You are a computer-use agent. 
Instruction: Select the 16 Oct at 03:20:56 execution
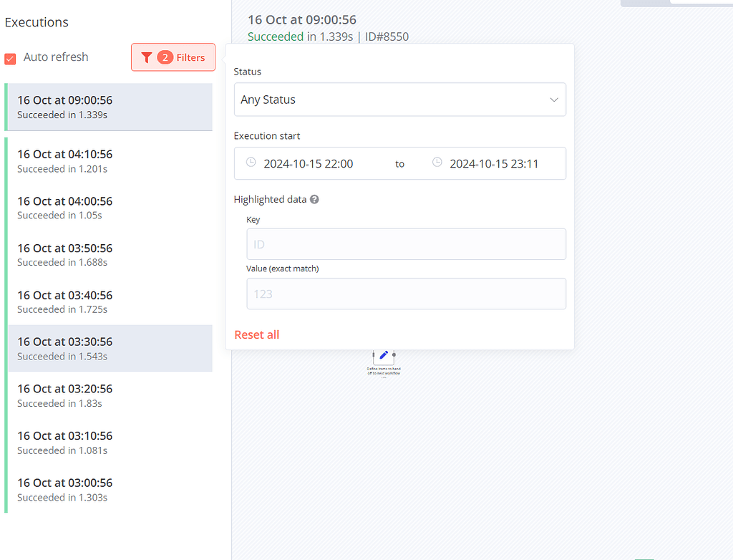coord(110,395)
